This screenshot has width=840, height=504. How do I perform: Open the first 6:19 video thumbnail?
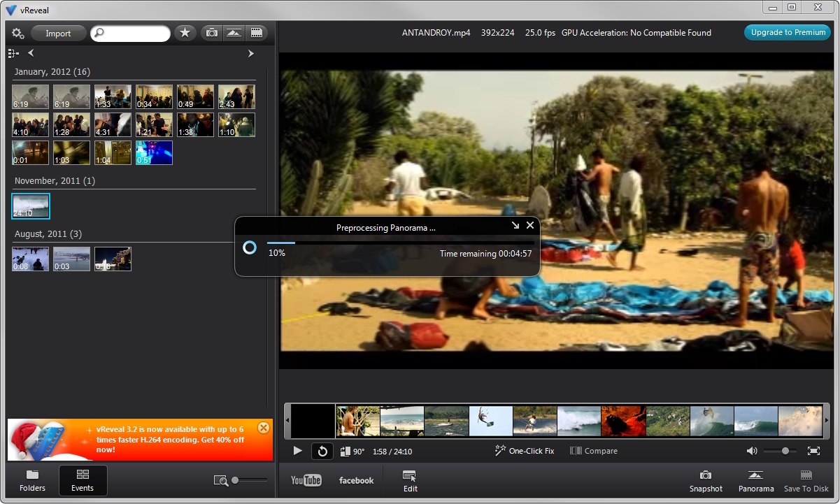pos(30,96)
